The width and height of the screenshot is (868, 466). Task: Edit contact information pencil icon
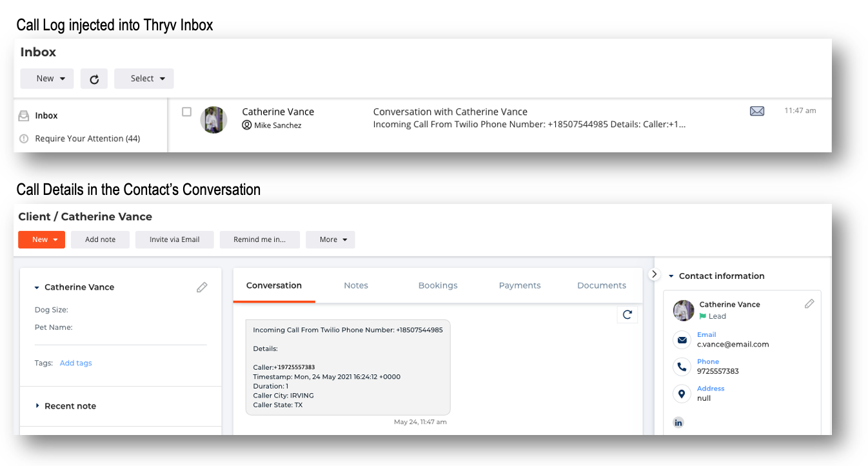[x=809, y=303]
